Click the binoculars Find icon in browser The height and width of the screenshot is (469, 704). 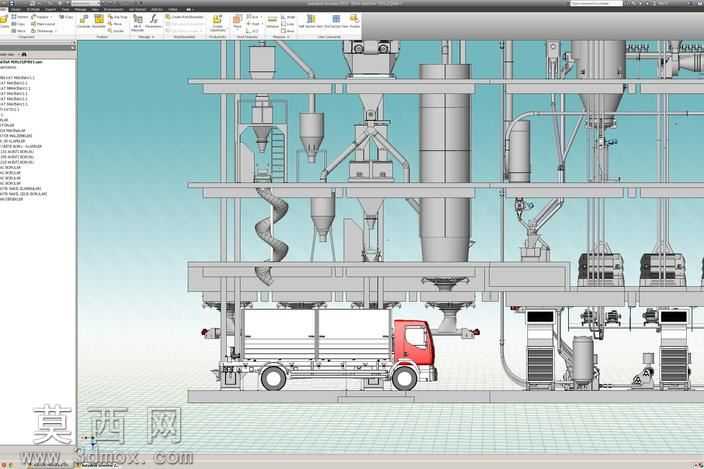tap(24, 54)
